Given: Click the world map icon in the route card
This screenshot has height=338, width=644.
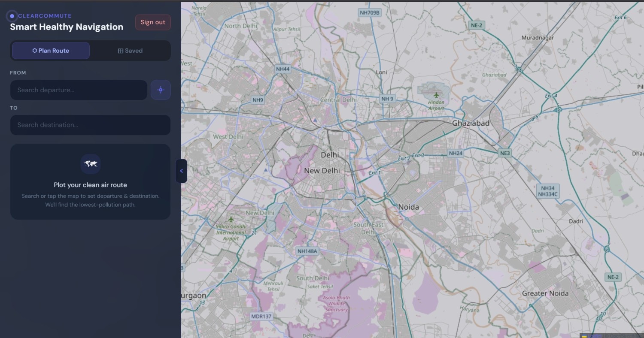Looking at the screenshot, I should [x=91, y=164].
